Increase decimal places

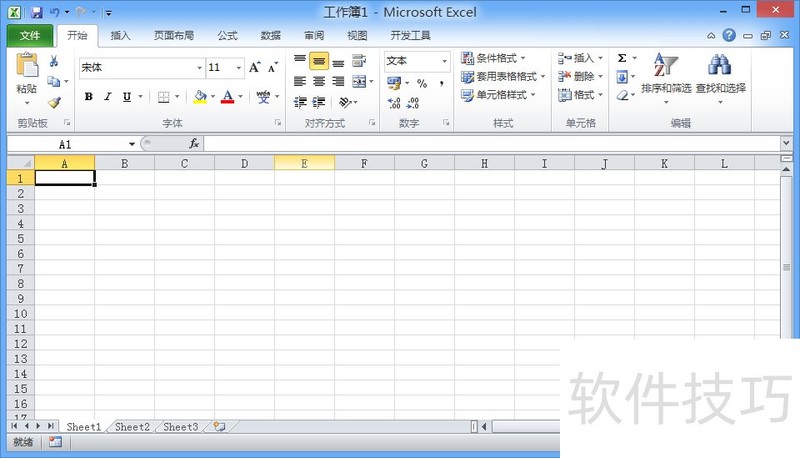coord(394,103)
